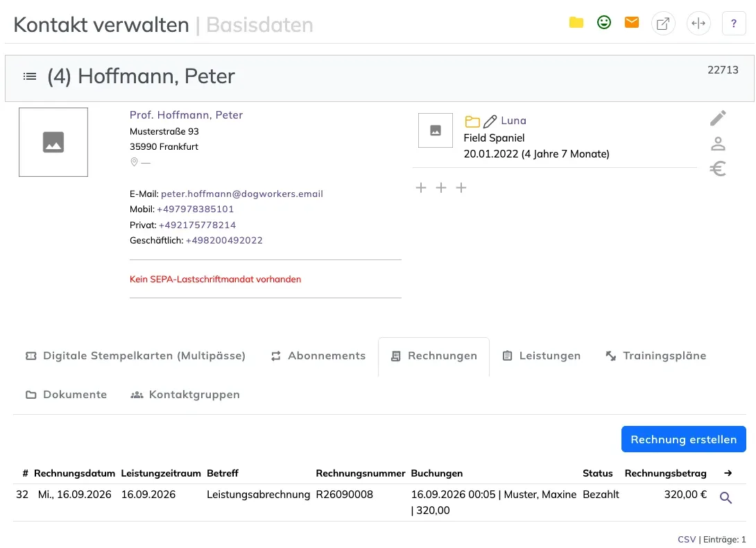Switch to the Kontaktgruppen tab
The image size is (756, 548).
coord(185,395)
